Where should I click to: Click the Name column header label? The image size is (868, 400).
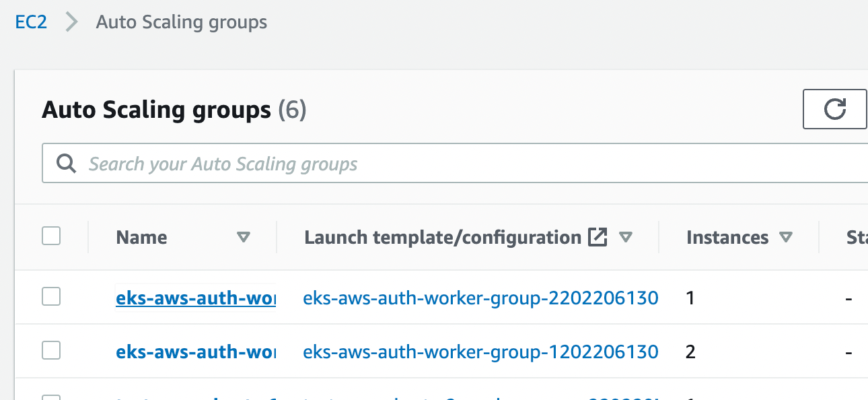point(141,237)
